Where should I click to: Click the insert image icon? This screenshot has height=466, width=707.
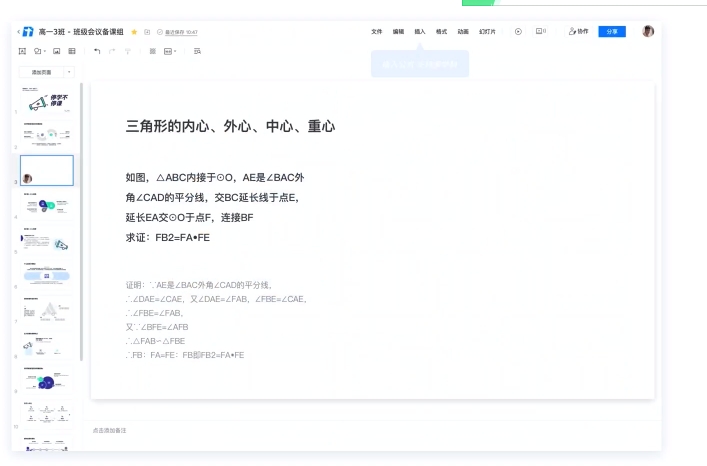click(x=56, y=51)
